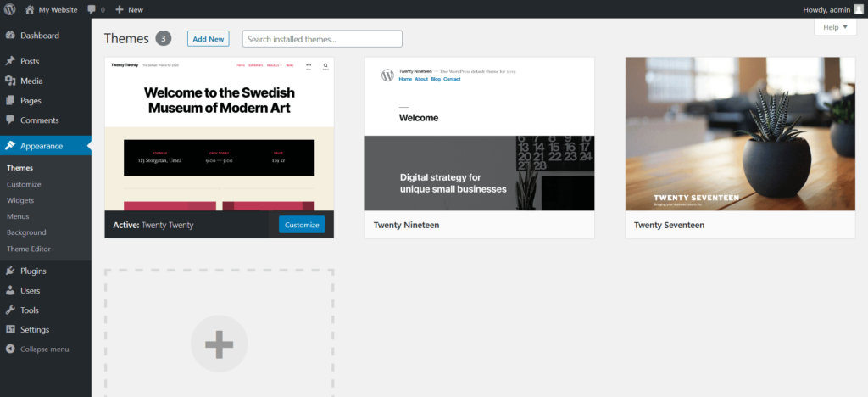Select the Twenty Twenty theme screenshot
868x397 pixels.
coord(220,134)
